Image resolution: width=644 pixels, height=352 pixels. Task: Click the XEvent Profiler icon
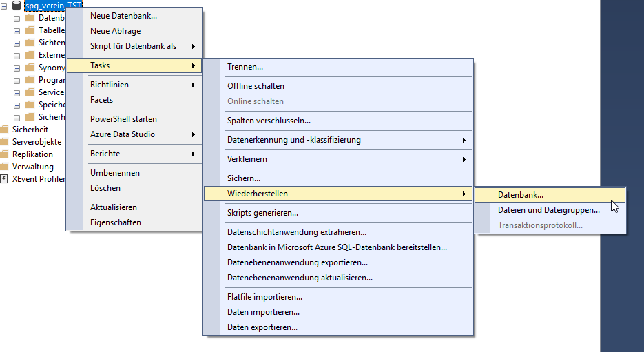tap(4, 179)
